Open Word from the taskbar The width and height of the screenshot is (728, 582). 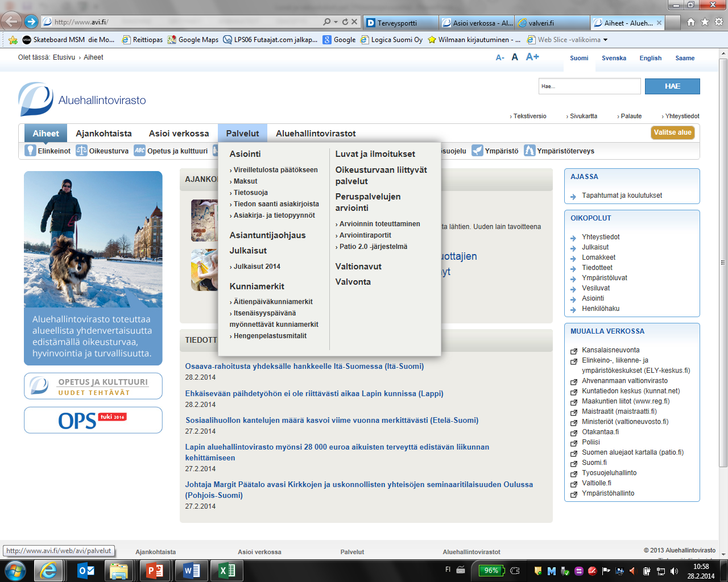click(192, 571)
